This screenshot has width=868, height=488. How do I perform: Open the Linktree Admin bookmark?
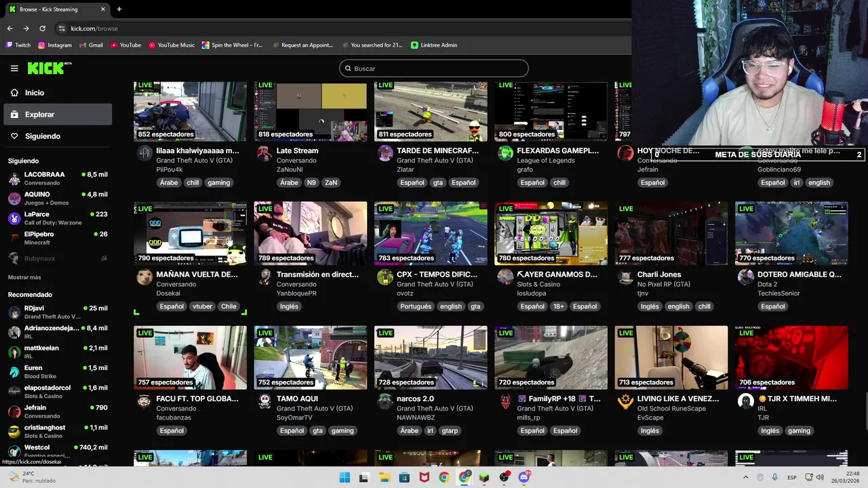(434, 45)
